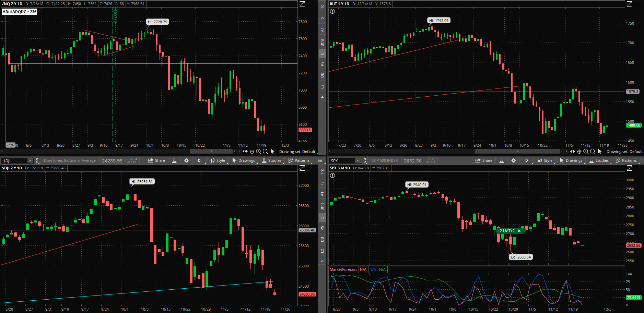Open chart settings gear in the SPX toolbar
644x313 pixels.
[x=514, y=160]
